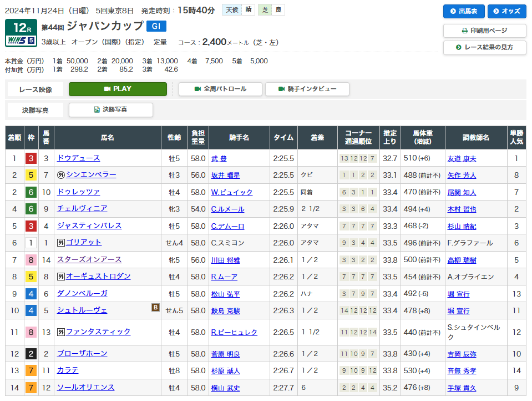Click the WIN5 logo icon
The image size is (532, 401).
[x=21, y=40]
